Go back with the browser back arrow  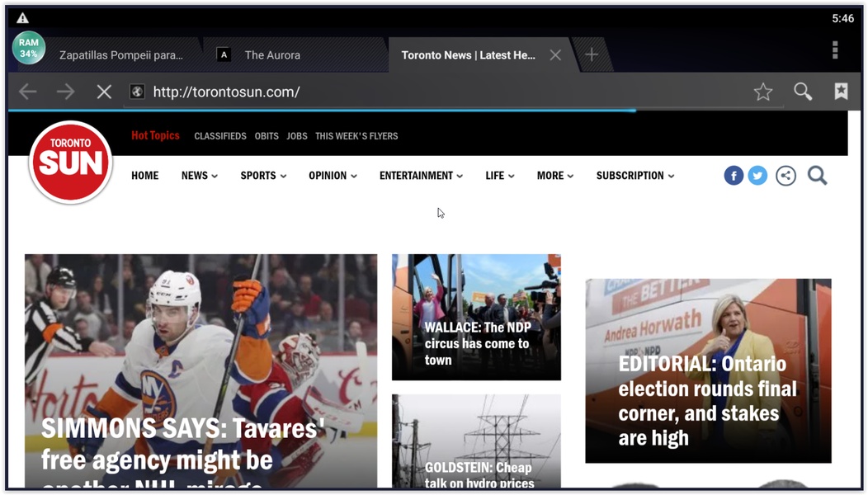[x=28, y=92]
